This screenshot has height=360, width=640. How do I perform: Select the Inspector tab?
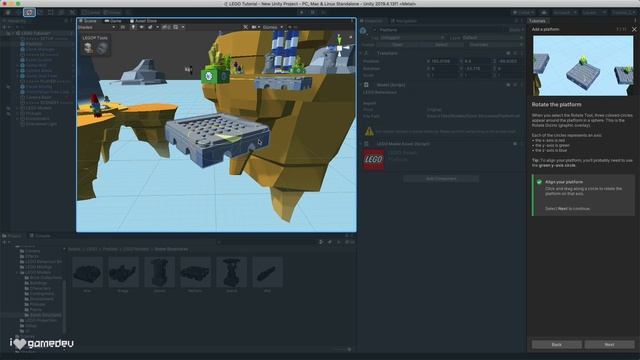click(x=371, y=20)
